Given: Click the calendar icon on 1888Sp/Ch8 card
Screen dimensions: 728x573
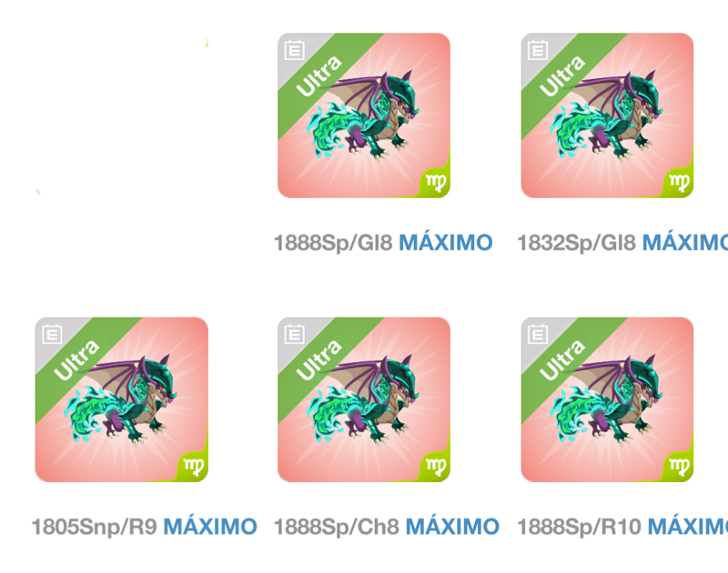Looking at the screenshot, I should [x=294, y=334].
